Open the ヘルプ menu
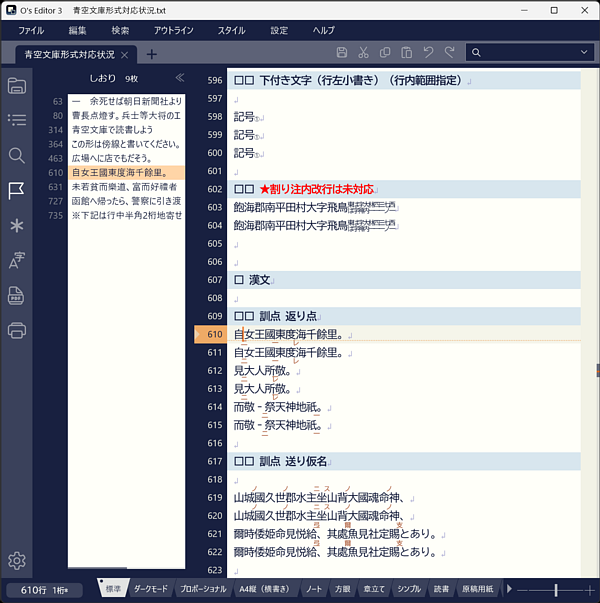The image size is (600, 603). tap(323, 30)
